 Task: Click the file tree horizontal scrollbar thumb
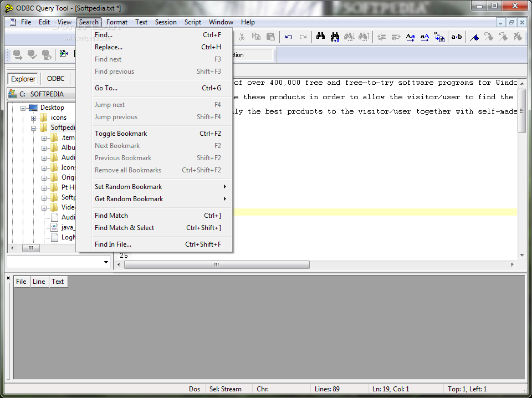pyautogui.click(x=31, y=248)
